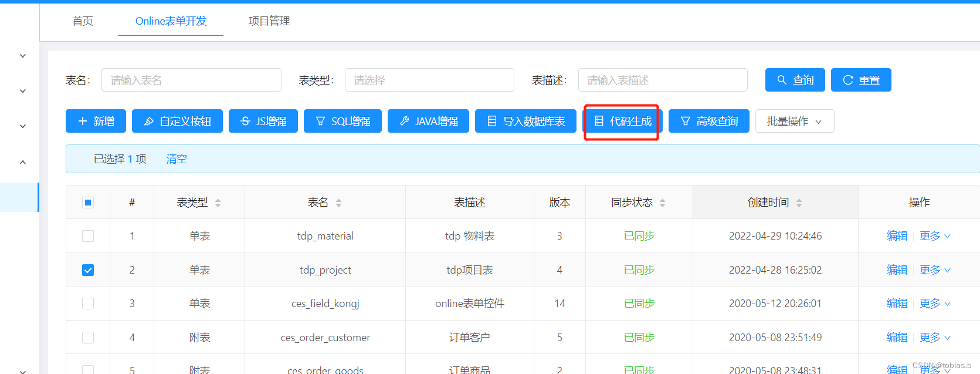Focus the 表名 input field
The width and height of the screenshot is (980, 374).
click(x=191, y=80)
